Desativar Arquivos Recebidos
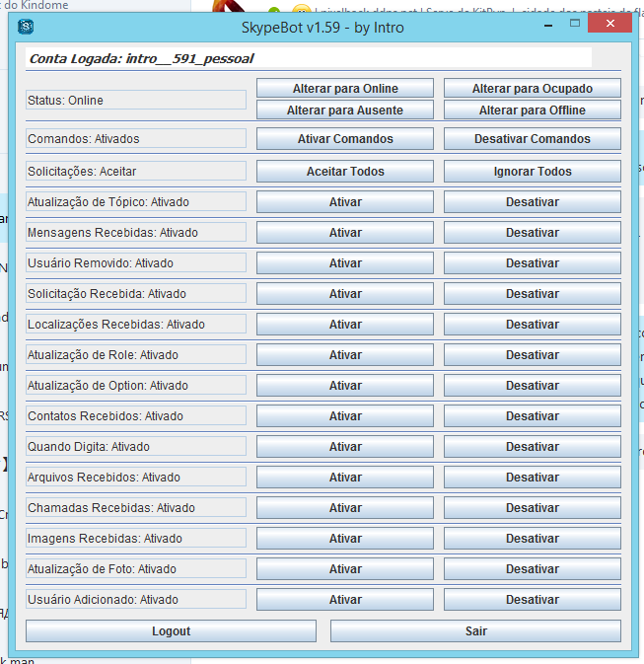The width and height of the screenshot is (644, 664). click(533, 477)
